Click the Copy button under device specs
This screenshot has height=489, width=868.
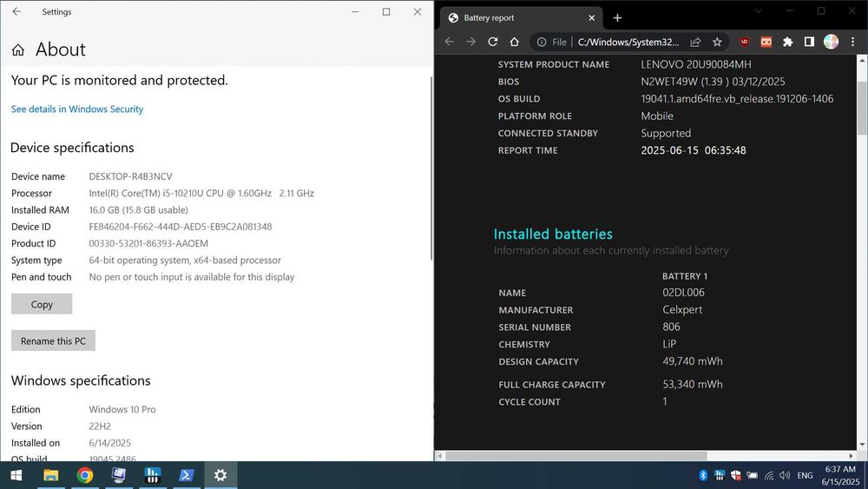[x=42, y=304]
